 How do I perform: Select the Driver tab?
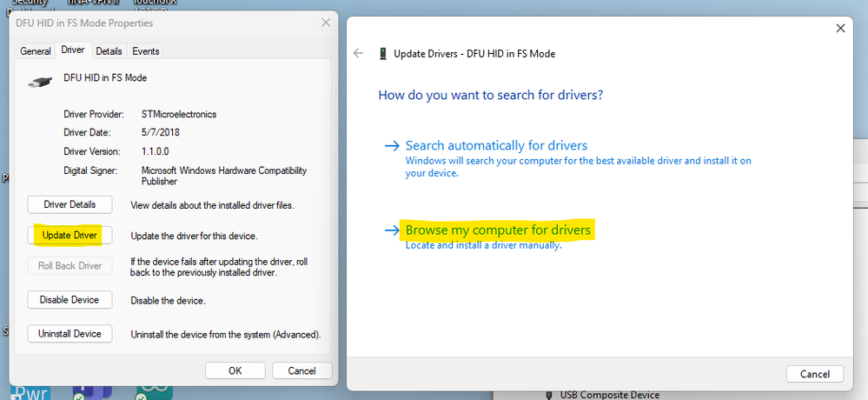(73, 50)
